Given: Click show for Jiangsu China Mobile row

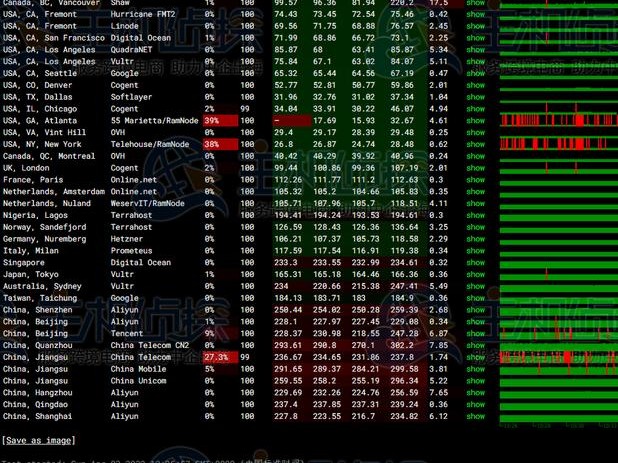Looking at the screenshot, I should tap(476, 369).
